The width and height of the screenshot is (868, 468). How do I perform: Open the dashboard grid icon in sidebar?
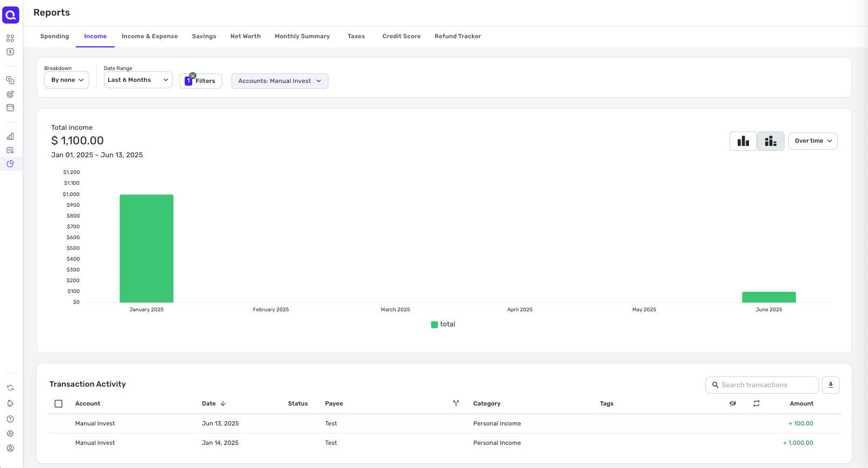click(10, 38)
